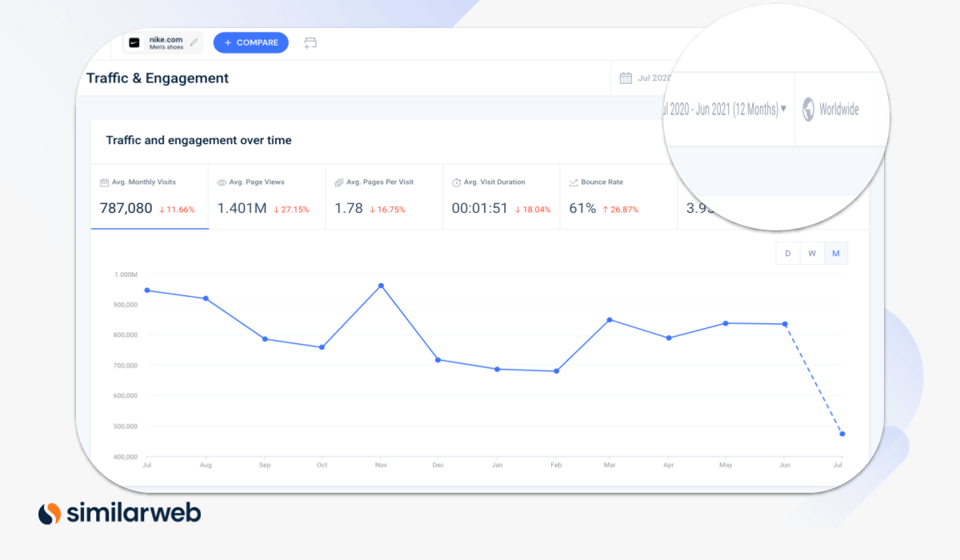Select the Avg. Pages Per Visit tab
Screen dimensions: 960x560
[x=383, y=198]
